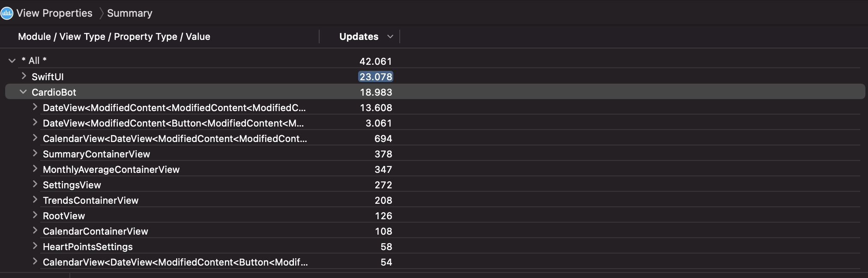Collapse the * All * root row
The height and width of the screenshot is (278, 868).
[x=12, y=61]
